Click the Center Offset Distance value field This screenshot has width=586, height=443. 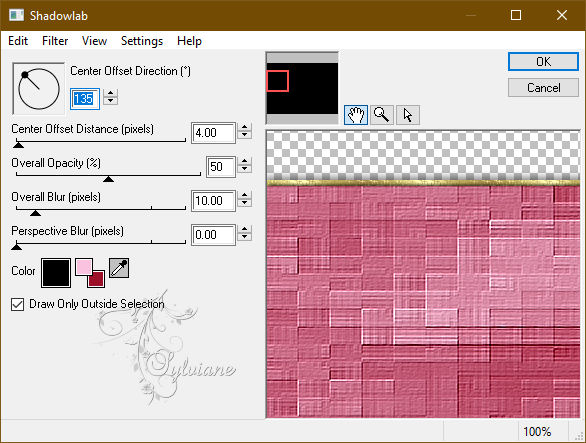coord(213,133)
